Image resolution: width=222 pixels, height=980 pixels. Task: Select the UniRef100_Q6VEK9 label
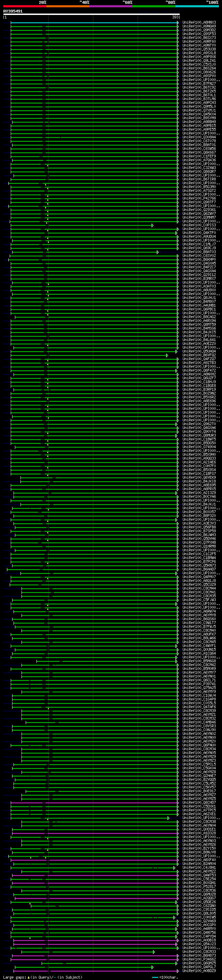point(199,478)
